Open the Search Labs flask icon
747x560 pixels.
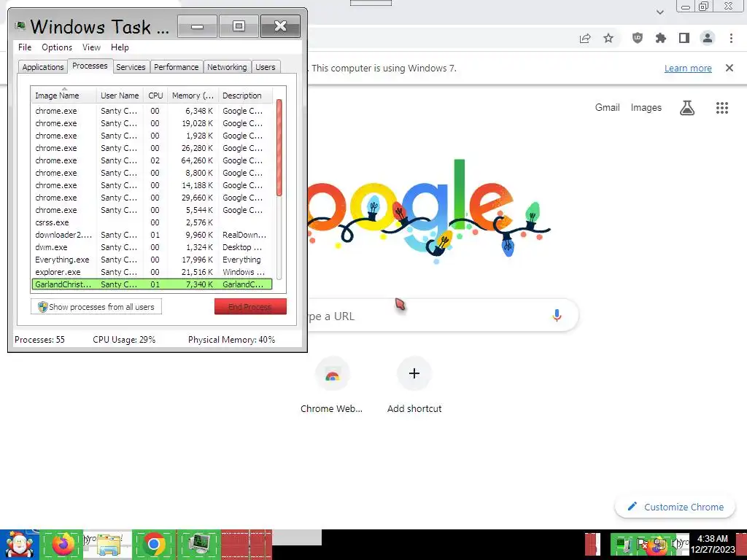(687, 108)
